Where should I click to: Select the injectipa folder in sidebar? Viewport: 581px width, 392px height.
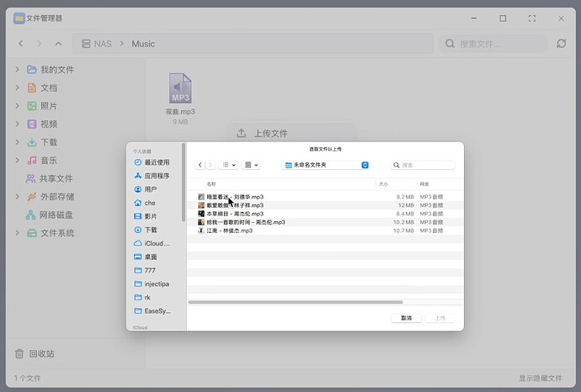pyautogui.click(x=157, y=283)
